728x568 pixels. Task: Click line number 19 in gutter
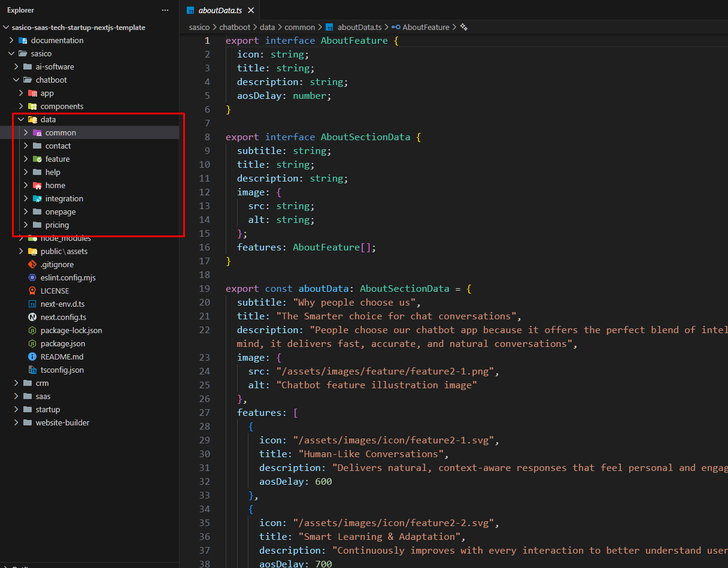[x=204, y=288]
